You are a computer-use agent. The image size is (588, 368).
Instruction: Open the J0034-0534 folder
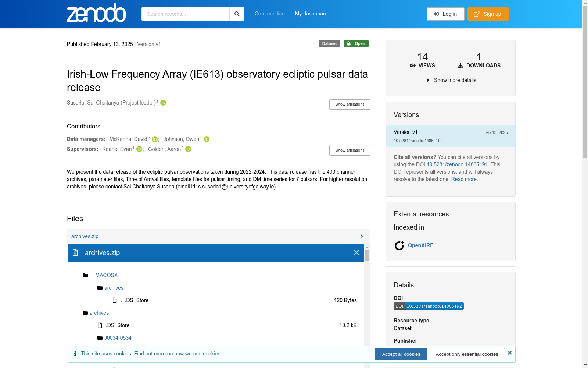pos(118,338)
